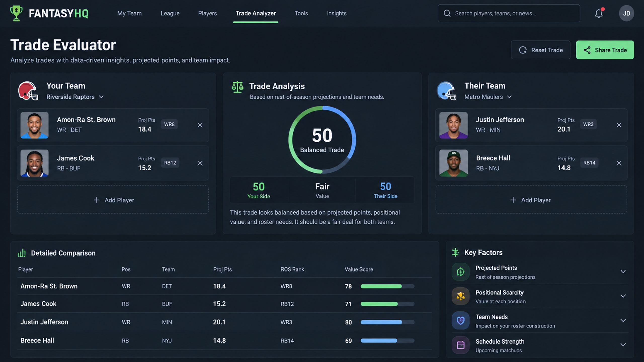Viewport: 644px width, 362px height.
Task: Click the Trade Analysis scales icon
Action: [x=237, y=87]
